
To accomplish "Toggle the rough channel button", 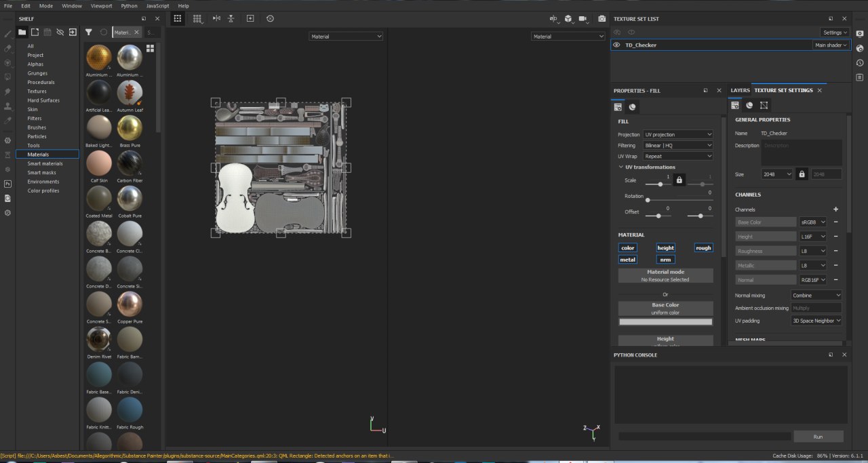I will pyautogui.click(x=703, y=248).
